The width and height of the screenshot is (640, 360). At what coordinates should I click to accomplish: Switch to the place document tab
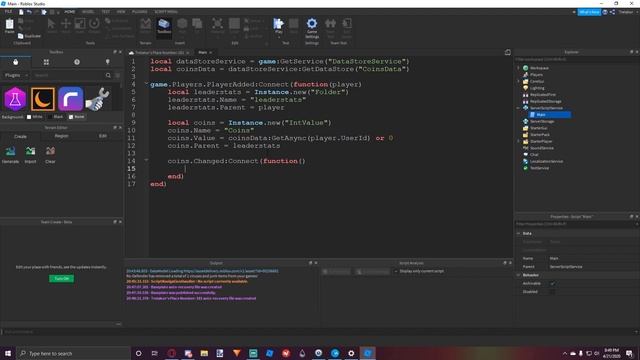(x=160, y=53)
